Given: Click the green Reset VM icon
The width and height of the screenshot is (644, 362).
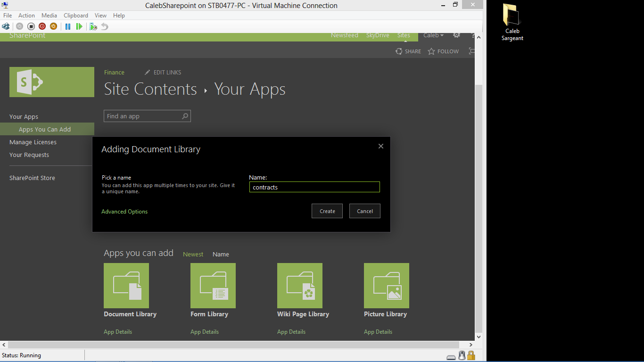Looking at the screenshot, I should [x=79, y=26].
